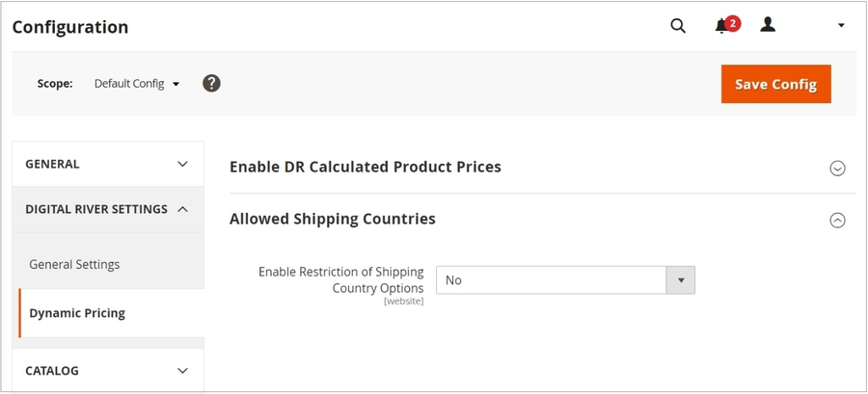This screenshot has width=868, height=394.
Task: Expand the CATALOG sidebar chevron
Action: [x=183, y=371]
